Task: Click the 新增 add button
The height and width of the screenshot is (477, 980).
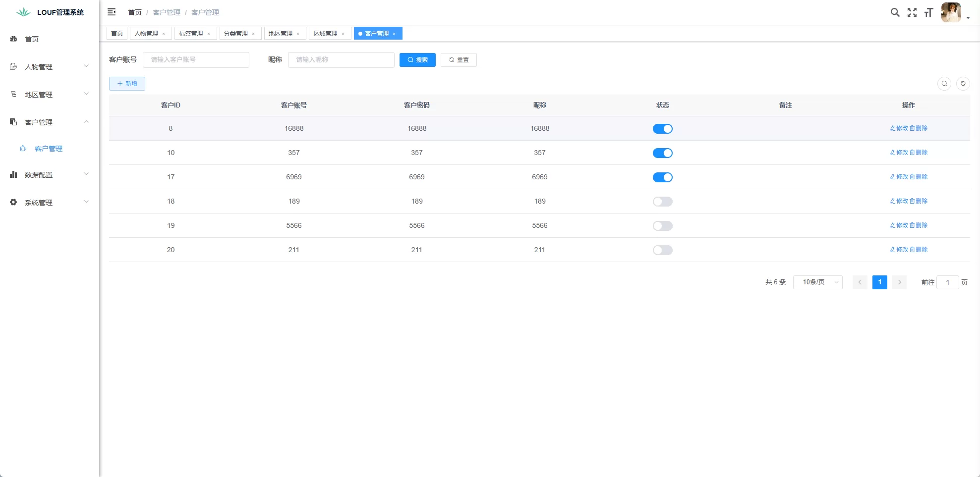Action: [x=127, y=84]
